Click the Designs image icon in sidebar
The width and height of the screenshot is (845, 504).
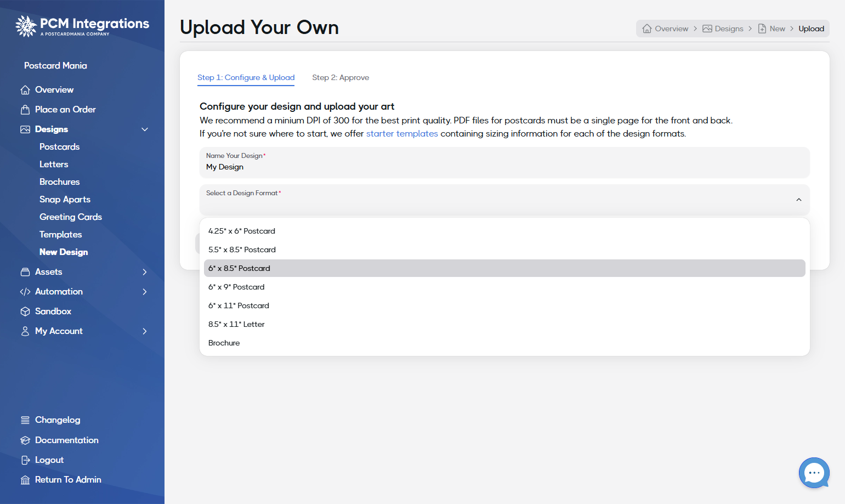click(x=25, y=129)
